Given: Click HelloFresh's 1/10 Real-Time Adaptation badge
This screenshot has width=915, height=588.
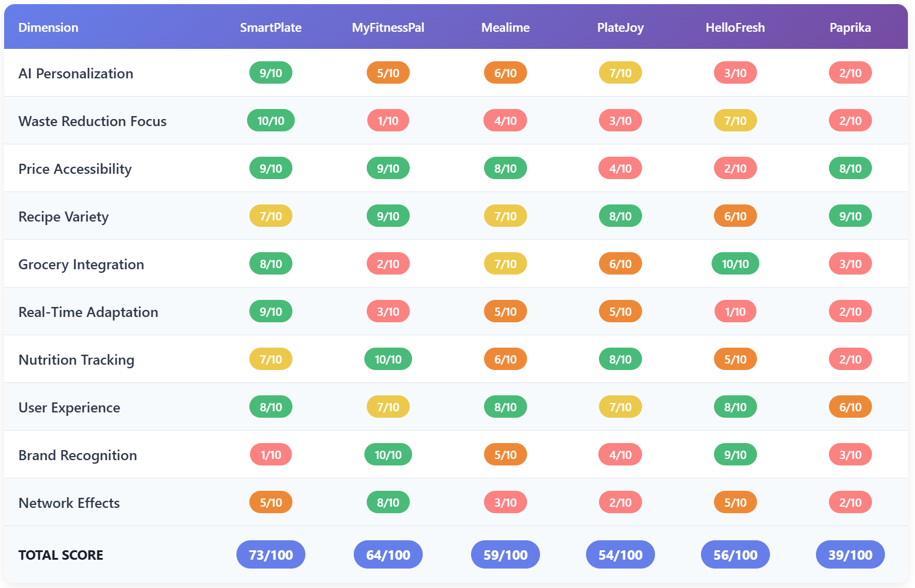Looking at the screenshot, I should 735,312.
